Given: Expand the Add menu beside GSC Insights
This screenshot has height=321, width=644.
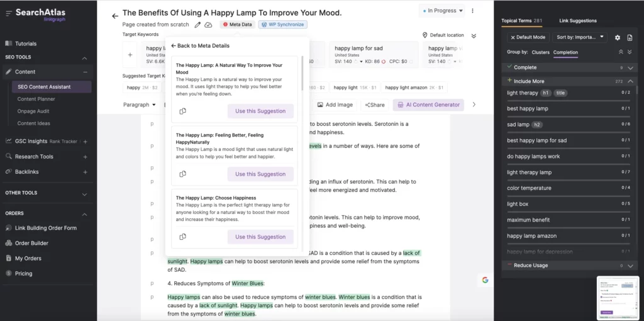Looking at the screenshot, I should (x=85, y=142).
